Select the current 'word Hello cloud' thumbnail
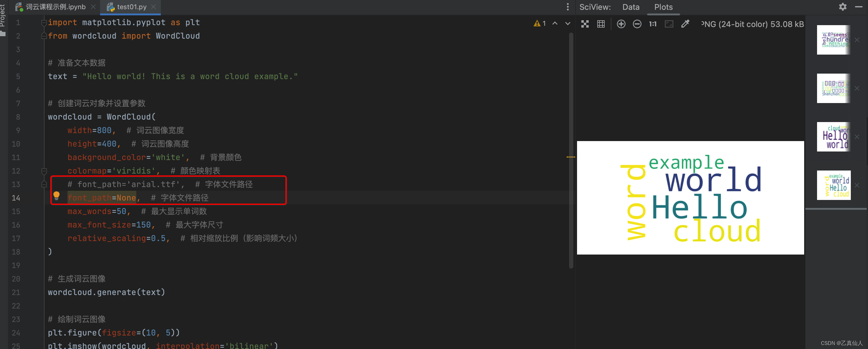 click(834, 185)
